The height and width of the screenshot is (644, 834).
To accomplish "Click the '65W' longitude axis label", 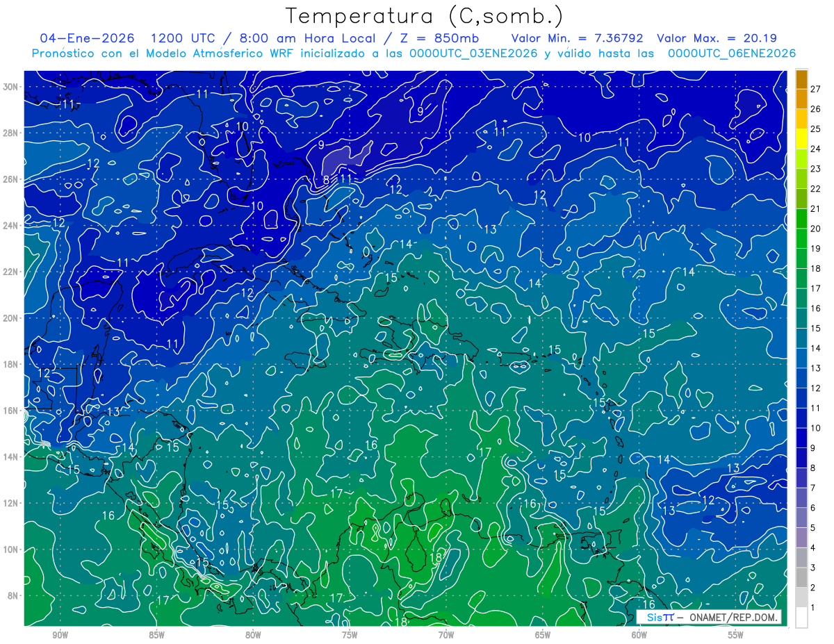I will 543,635.
